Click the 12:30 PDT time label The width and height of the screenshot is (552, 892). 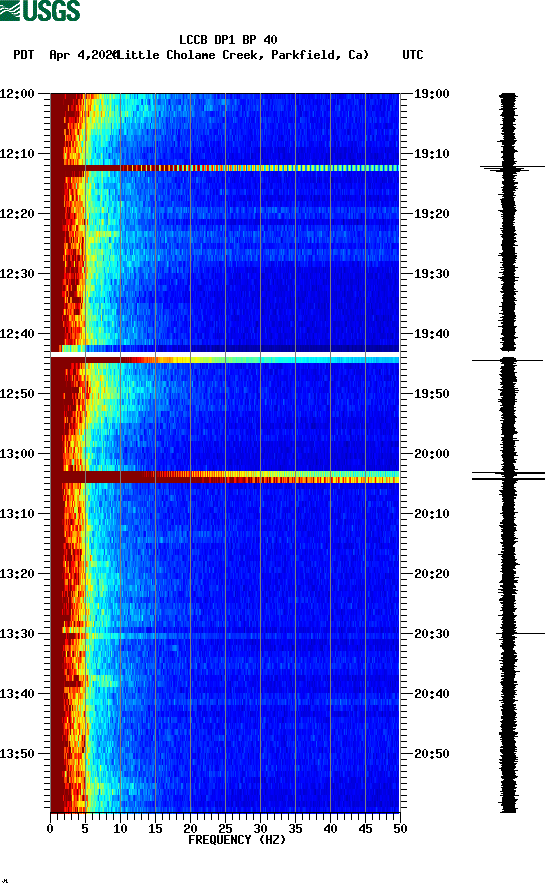coord(17,274)
